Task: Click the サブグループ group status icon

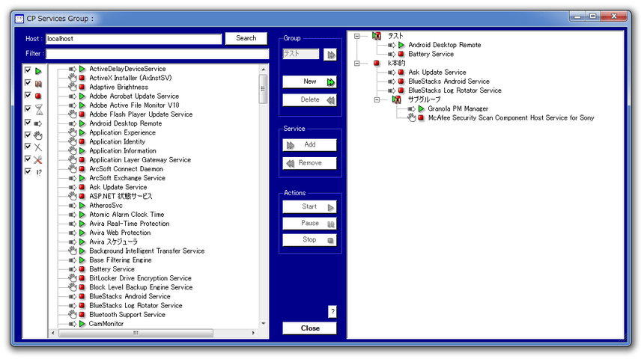Action: coord(396,99)
